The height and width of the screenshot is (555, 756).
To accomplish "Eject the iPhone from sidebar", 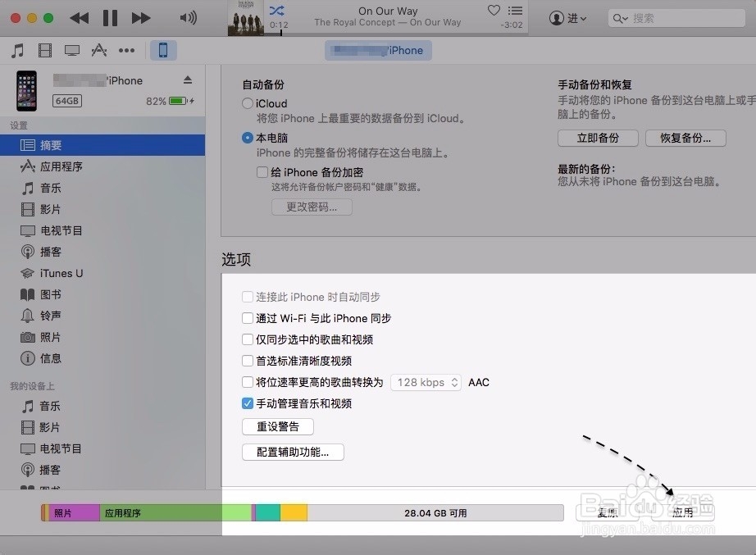I will [188, 80].
